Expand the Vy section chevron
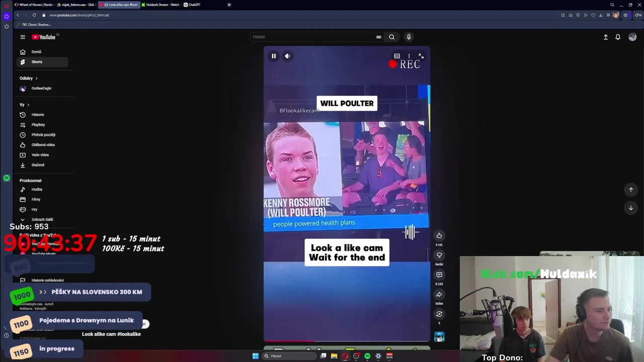 (28, 105)
